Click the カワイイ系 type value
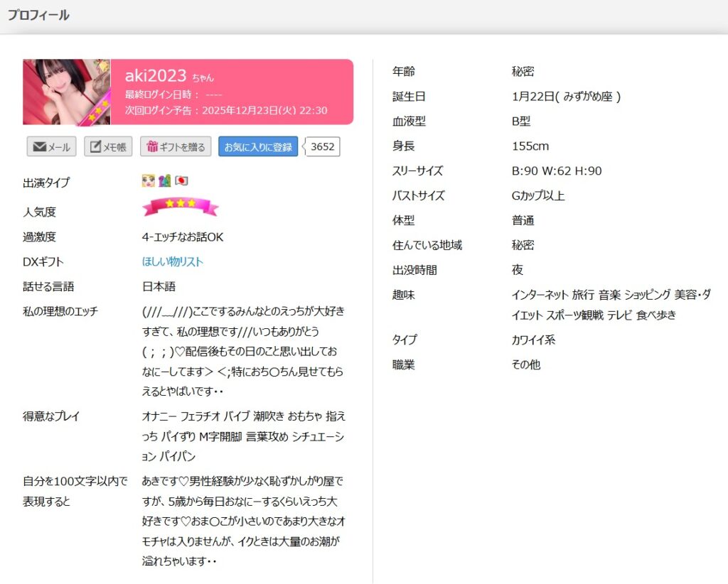This screenshot has height=584, width=728. [x=533, y=340]
